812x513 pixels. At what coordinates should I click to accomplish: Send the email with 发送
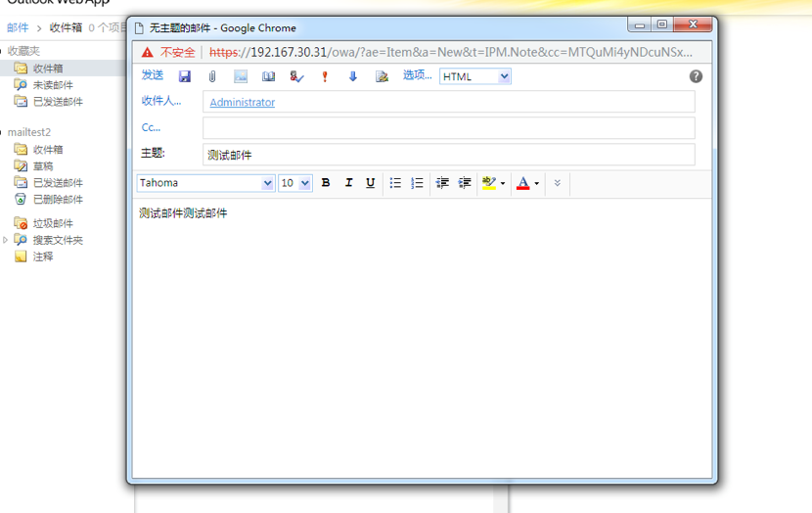pos(153,75)
